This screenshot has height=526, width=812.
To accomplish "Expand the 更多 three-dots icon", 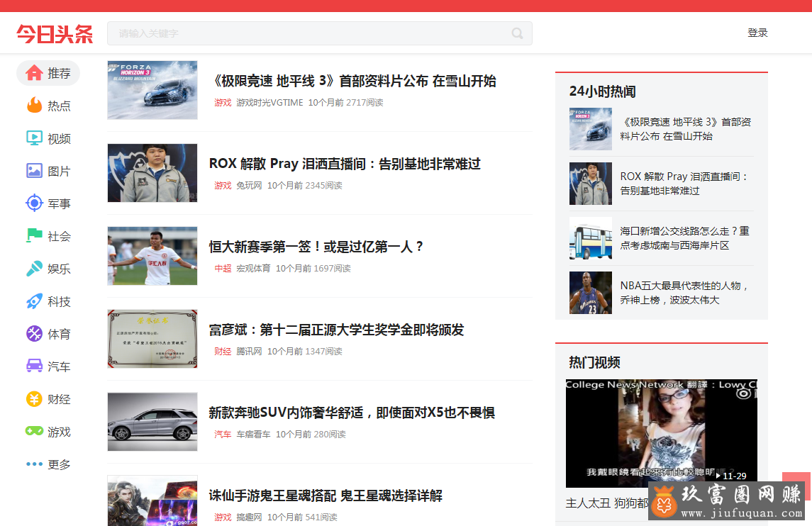I will click(x=34, y=464).
